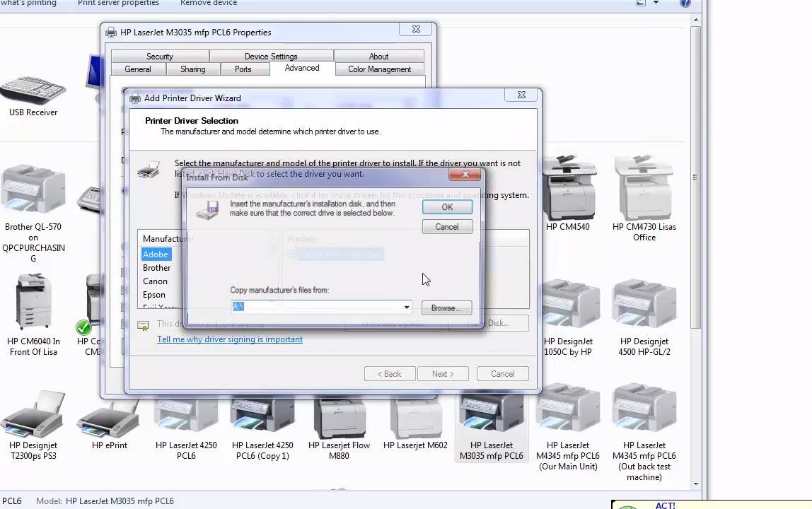Screen dimensions: 812x509
Task: Select the HP CM4730 Lisas Office printer
Action: (x=644, y=187)
